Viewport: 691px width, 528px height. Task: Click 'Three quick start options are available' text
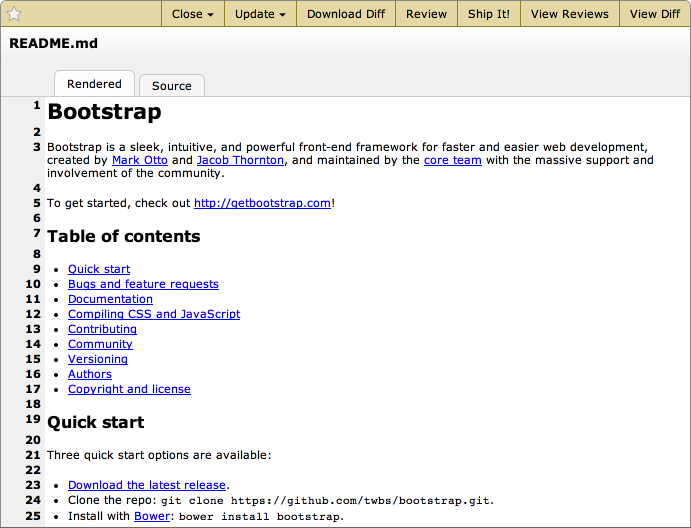[x=159, y=455]
